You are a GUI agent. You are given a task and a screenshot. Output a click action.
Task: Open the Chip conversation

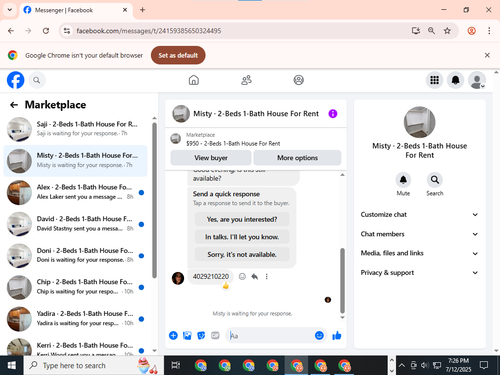(76, 287)
